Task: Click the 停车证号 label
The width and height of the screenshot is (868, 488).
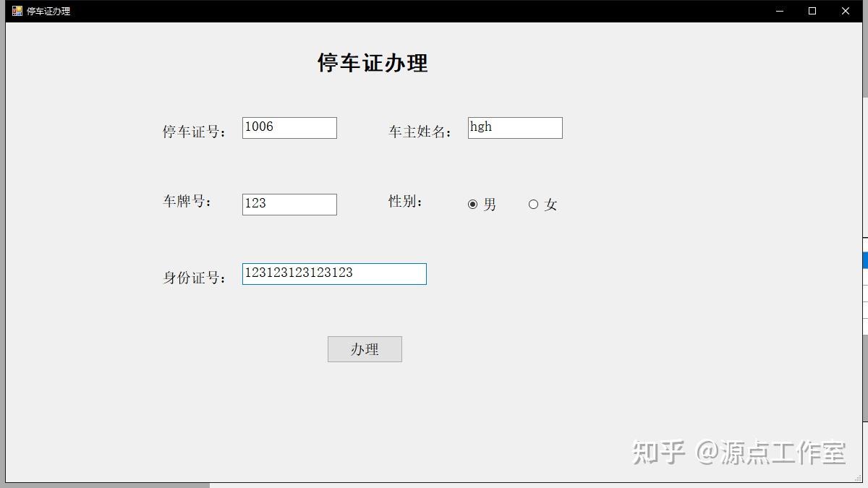Action: [195, 132]
